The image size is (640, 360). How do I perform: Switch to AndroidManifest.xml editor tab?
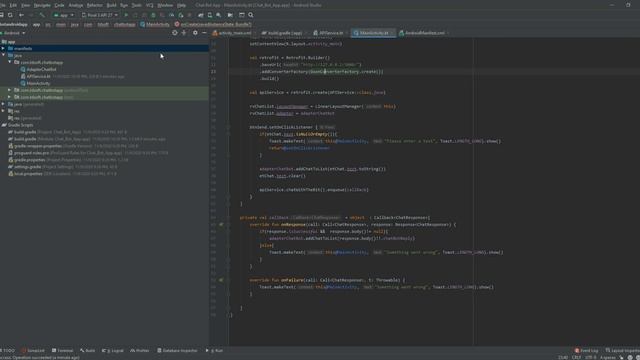pyautogui.click(x=424, y=33)
